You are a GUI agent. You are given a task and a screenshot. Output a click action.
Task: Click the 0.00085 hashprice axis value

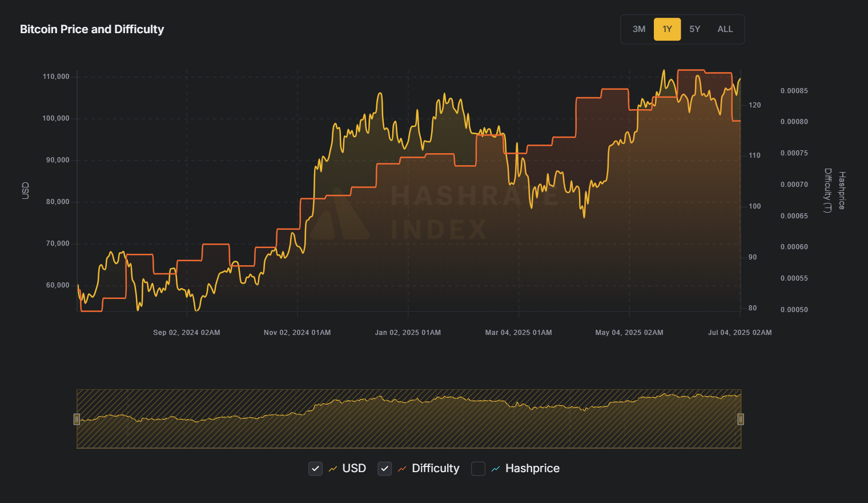[x=794, y=91]
